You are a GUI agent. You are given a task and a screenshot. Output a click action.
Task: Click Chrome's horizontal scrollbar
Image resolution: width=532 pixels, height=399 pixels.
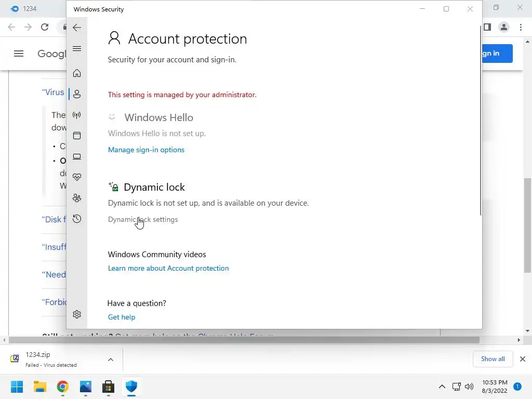pos(244,340)
